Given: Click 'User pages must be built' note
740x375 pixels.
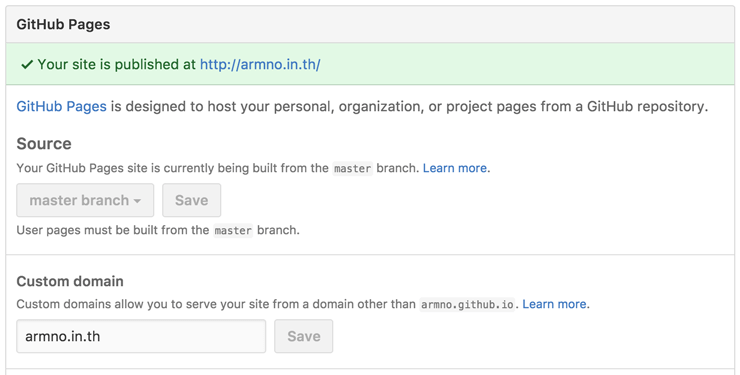Looking at the screenshot, I should [x=158, y=230].
